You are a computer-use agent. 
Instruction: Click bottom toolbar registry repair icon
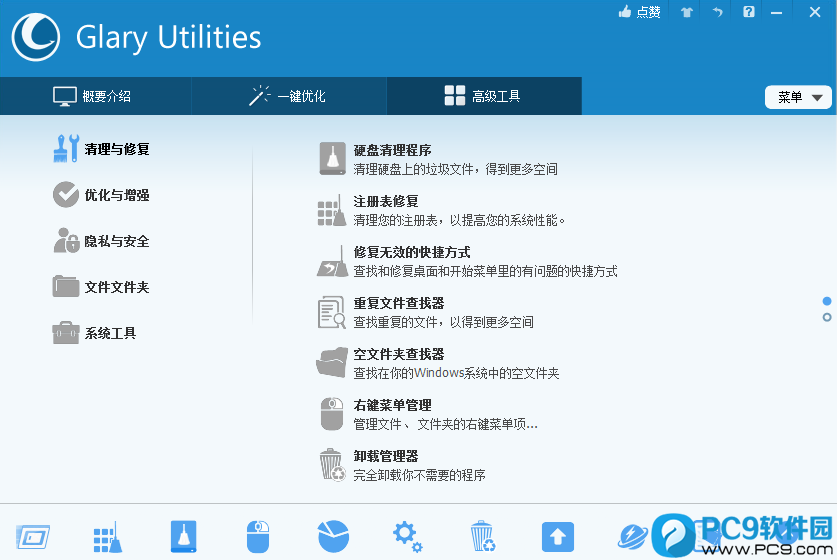(x=108, y=537)
